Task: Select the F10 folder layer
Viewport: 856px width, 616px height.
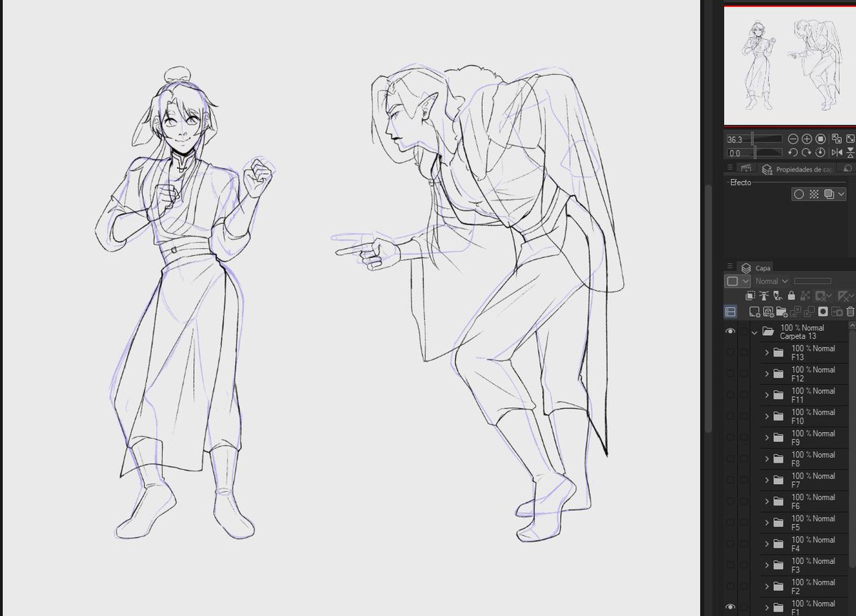Action: pos(805,416)
